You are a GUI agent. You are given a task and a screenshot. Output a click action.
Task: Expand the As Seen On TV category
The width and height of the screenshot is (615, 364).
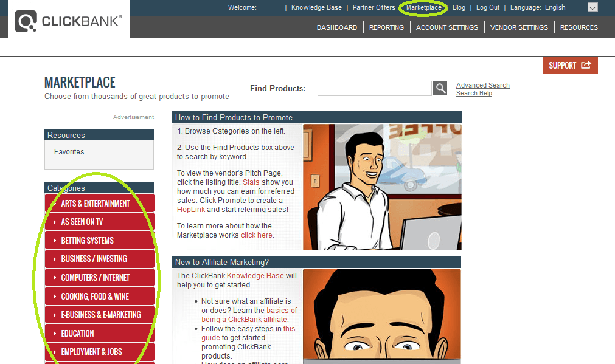pos(82,222)
